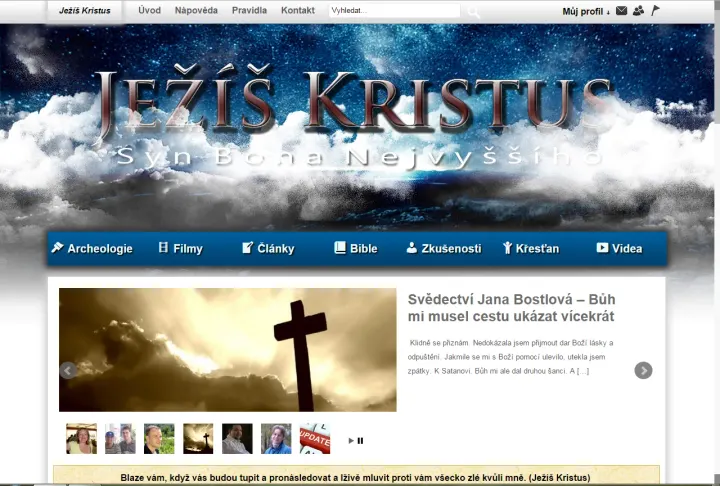This screenshot has width=720, height=486.
Task: Go to previous slide arrow
Action: click(68, 370)
